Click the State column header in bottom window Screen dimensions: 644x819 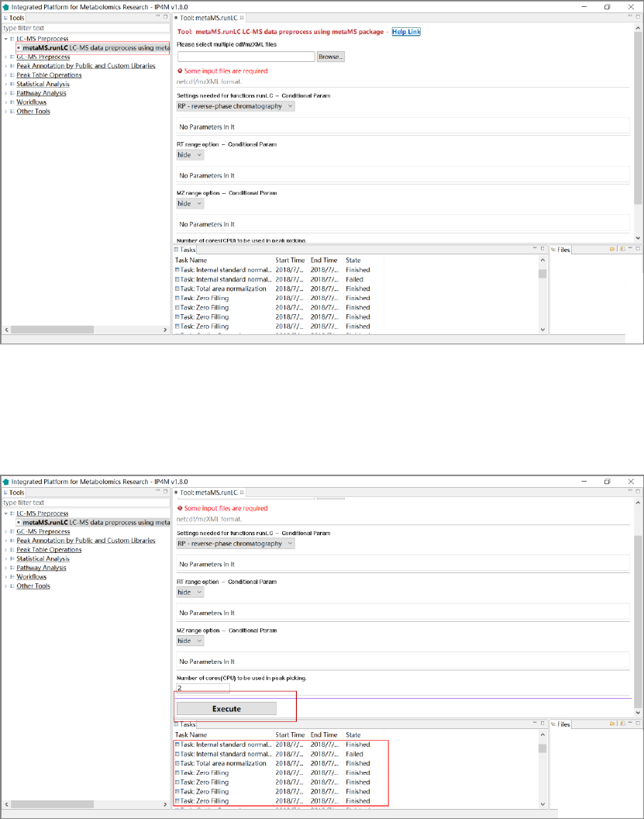[x=353, y=735]
